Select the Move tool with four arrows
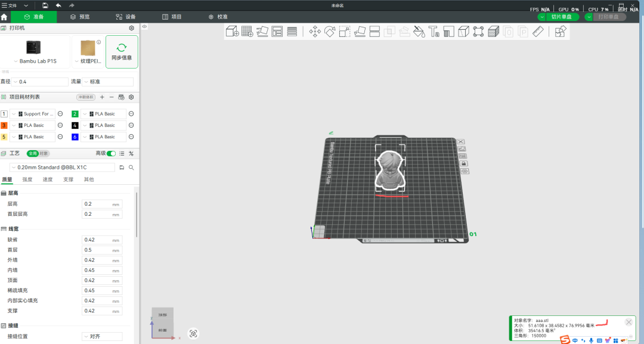644x344 pixels. 315,31
